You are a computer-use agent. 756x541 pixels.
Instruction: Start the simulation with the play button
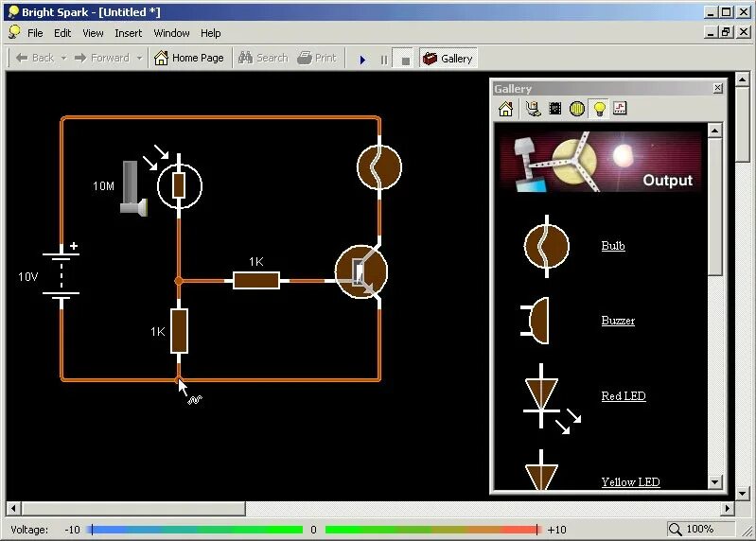361,59
